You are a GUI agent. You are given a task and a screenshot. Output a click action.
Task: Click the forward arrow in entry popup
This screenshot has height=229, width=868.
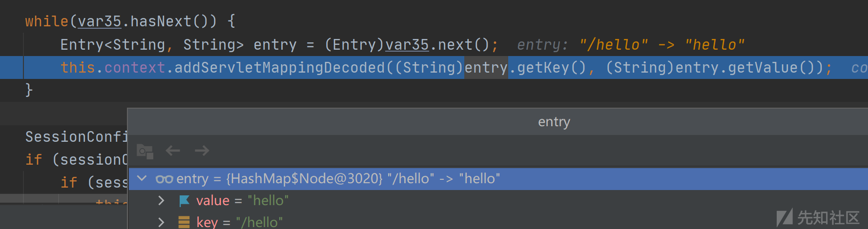click(202, 151)
